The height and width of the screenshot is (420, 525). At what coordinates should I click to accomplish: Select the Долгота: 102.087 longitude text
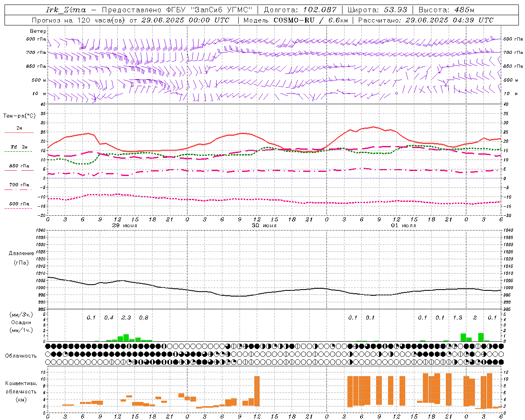300,10
